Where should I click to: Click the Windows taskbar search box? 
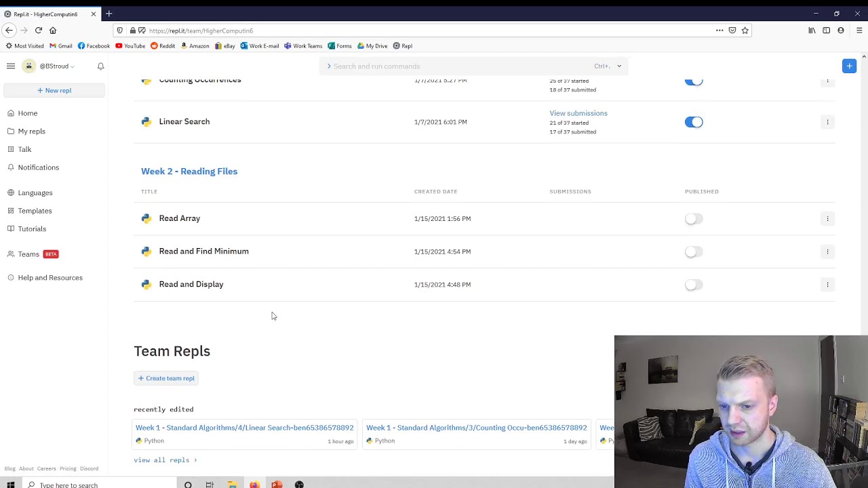(x=98, y=485)
